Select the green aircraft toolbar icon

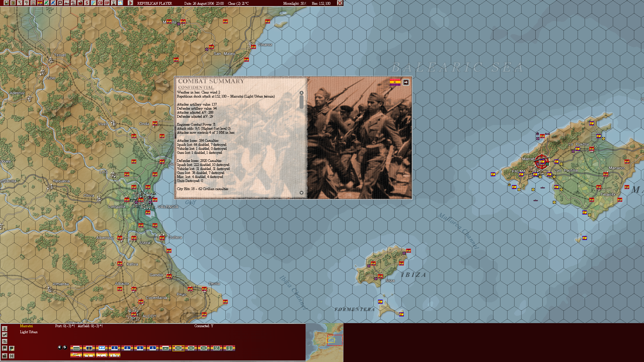tap(46, 3)
